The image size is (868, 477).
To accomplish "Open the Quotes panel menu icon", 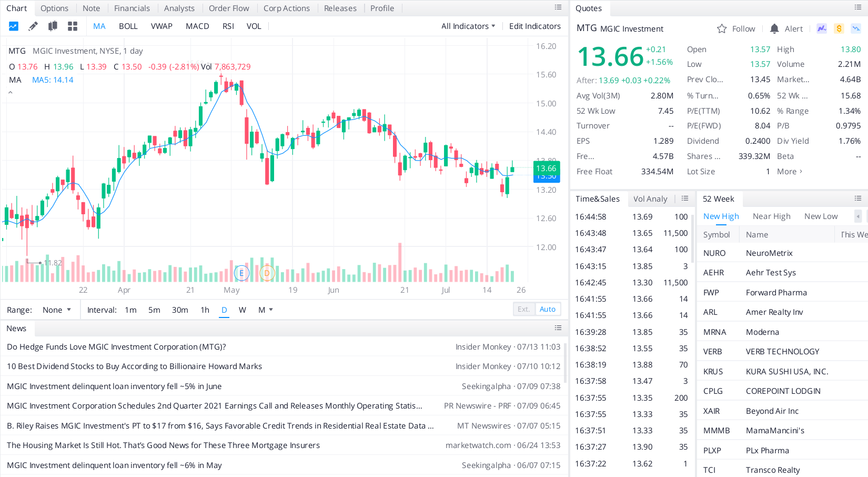I will [x=858, y=7].
